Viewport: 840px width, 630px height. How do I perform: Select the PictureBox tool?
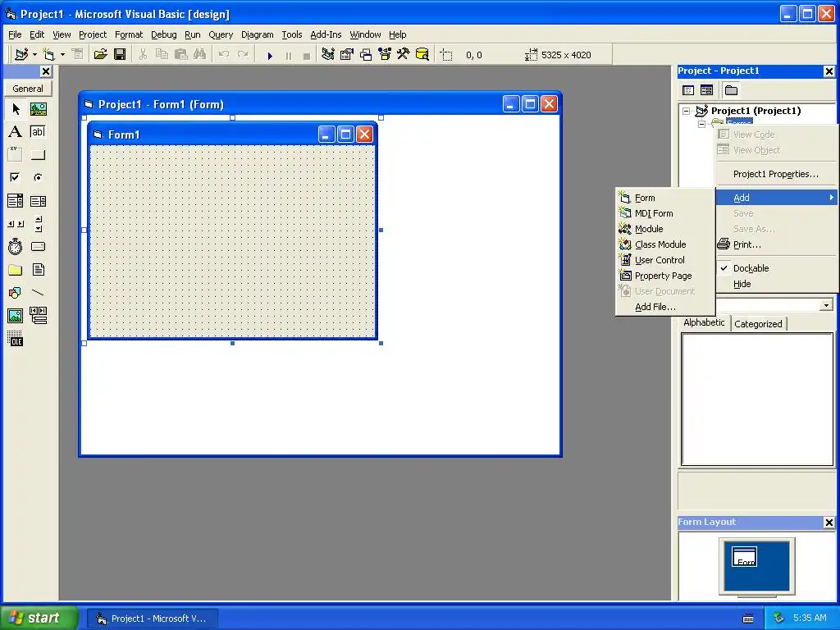click(38, 109)
